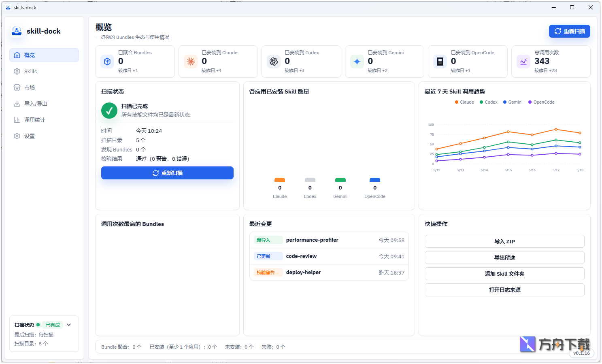Viewport: 602px width, 364px height.
Task: Click the cube icon in 已聚合 Bundles card
Action: [107, 62]
